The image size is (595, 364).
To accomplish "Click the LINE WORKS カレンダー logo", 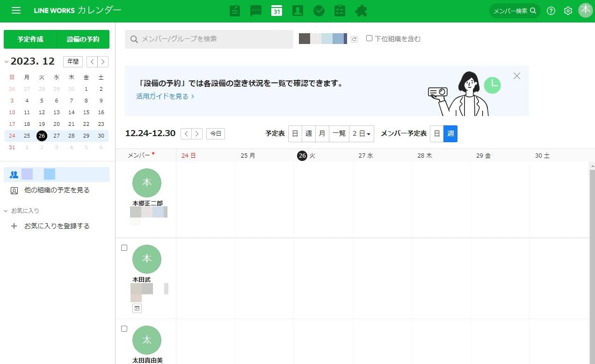I will click(x=77, y=10).
